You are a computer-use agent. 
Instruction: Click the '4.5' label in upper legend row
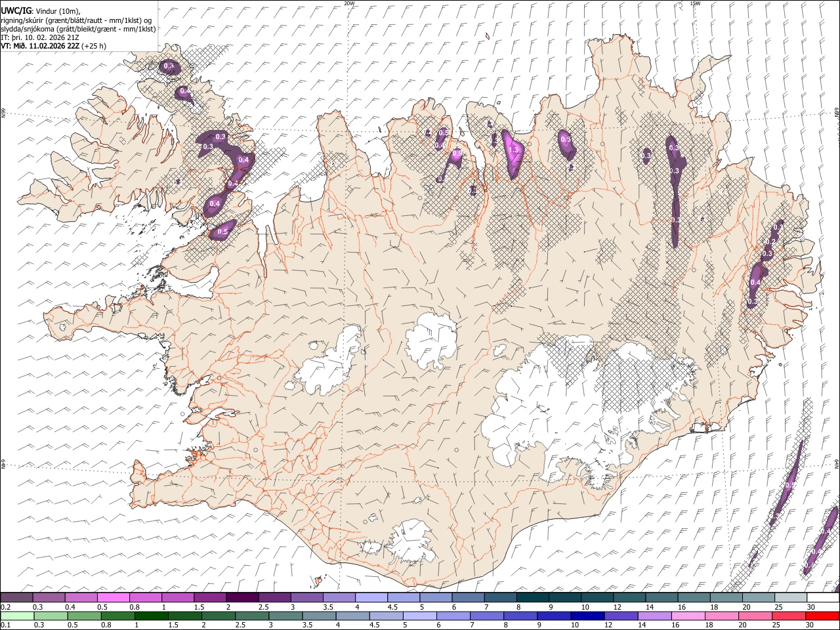point(392,607)
